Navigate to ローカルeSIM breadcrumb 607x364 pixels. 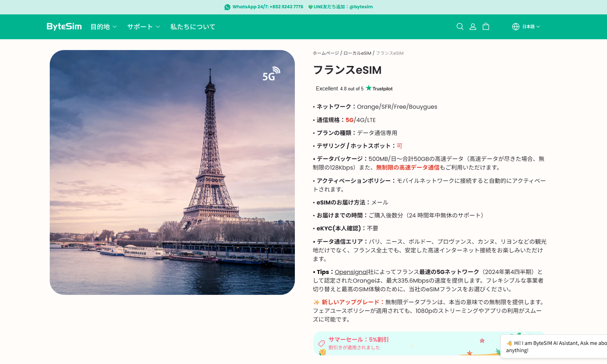tap(357, 53)
